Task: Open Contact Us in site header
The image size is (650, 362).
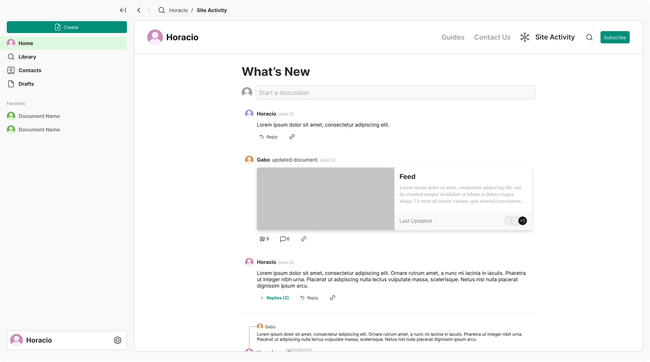Action: click(492, 37)
